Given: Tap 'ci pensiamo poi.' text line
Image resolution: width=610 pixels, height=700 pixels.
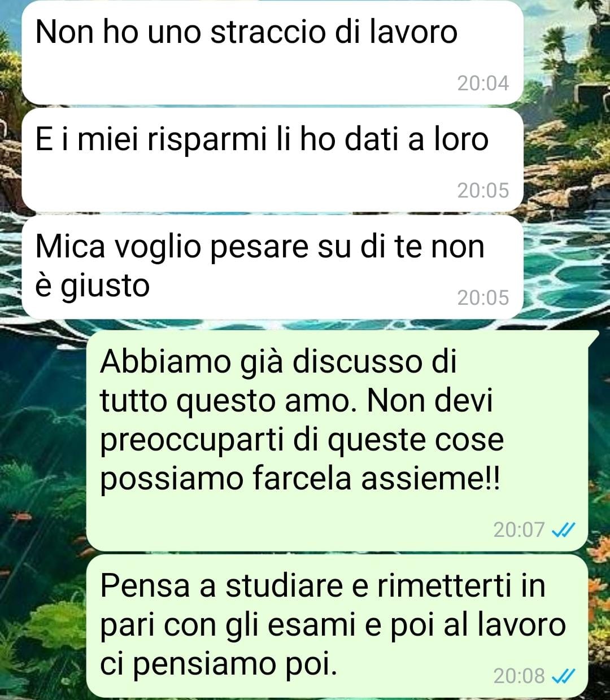Looking at the screenshot, I should coord(219,664).
